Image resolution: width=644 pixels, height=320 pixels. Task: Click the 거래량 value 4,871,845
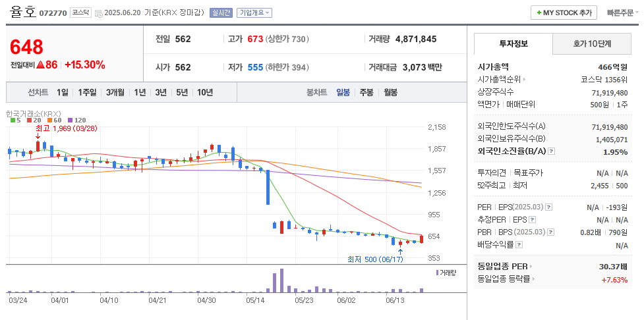coord(416,40)
